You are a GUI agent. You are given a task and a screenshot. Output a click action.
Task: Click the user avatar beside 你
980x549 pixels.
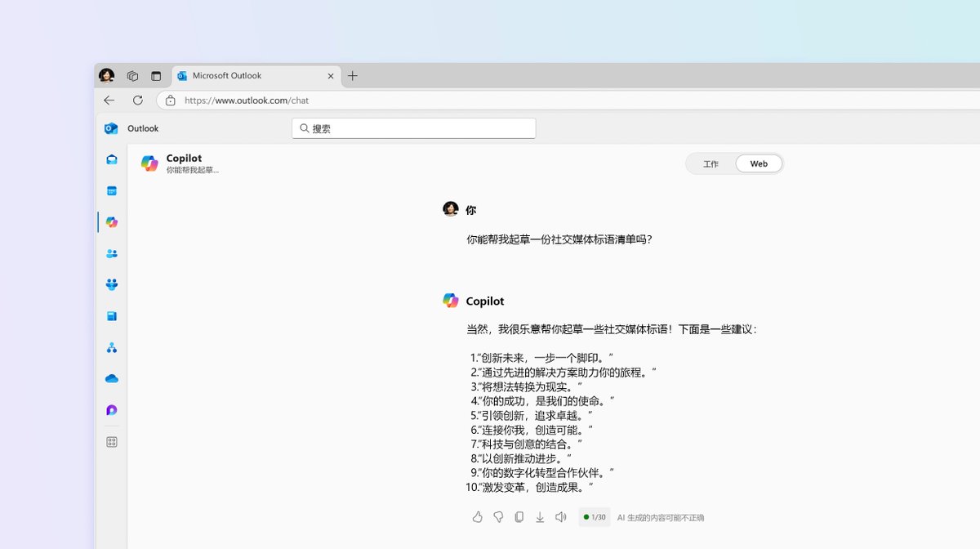[451, 209]
